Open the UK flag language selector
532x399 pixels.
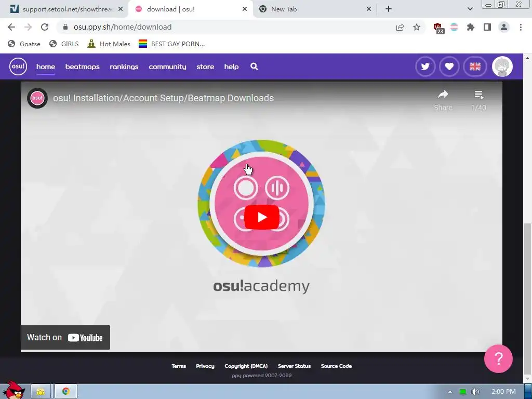pyautogui.click(x=475, y=66)
